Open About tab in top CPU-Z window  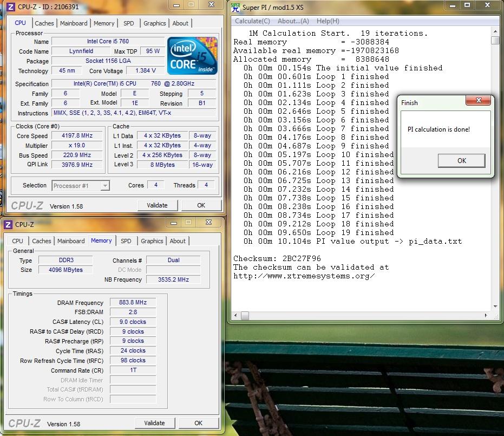[x=180, y=23]
